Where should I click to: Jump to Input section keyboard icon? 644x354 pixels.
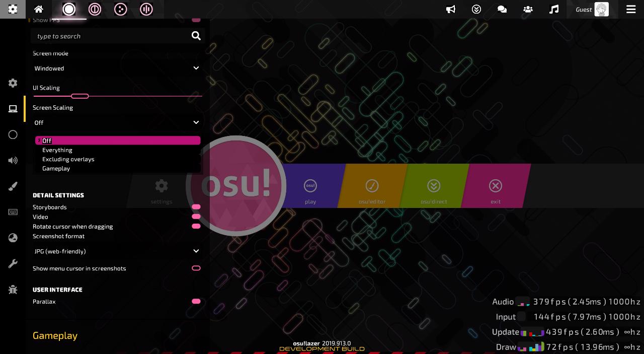click(13, 212)
